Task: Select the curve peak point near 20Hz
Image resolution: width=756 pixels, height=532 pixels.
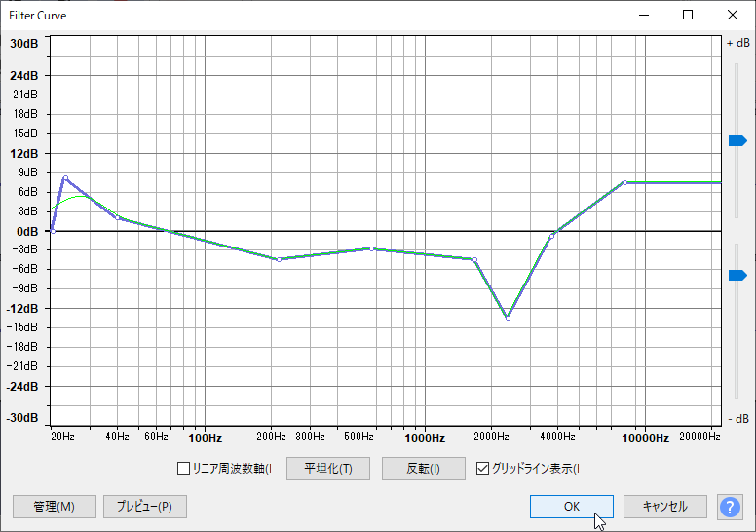Action: pyautogui.click(x=65, y=178)
